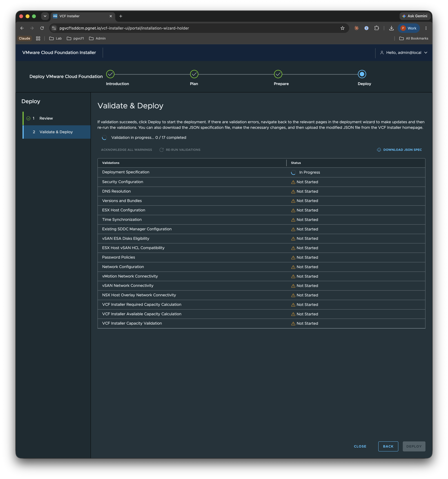The image size is (448, 479).
Task: Click Acknowledge All Warnings
Action: [126, 150]
